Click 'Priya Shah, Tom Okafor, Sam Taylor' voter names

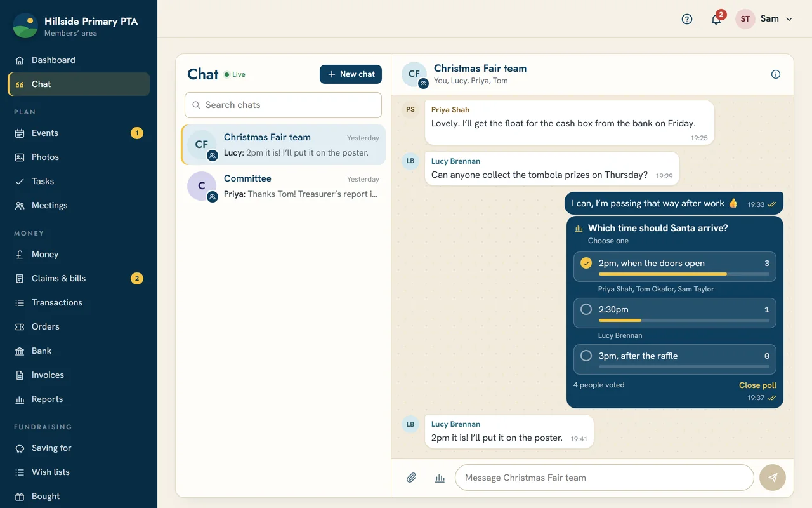pyautogui.click(x=656, y=289)
